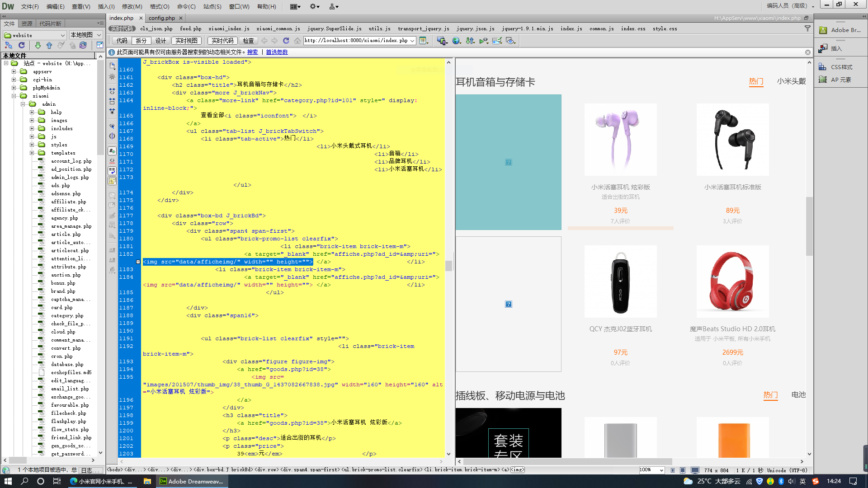Click the filter icon for related files
The image size is (868, 488).
pyautogui.click(x=807, y=28)
